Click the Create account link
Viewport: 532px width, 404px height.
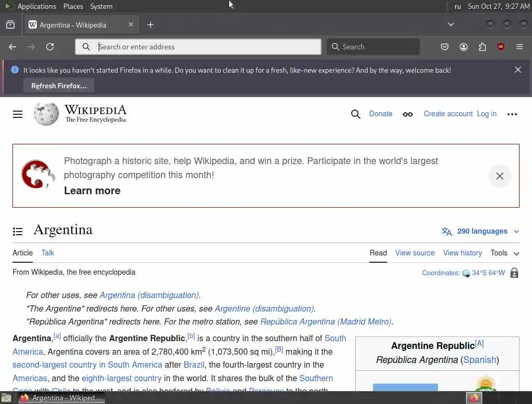coord(448,114)
